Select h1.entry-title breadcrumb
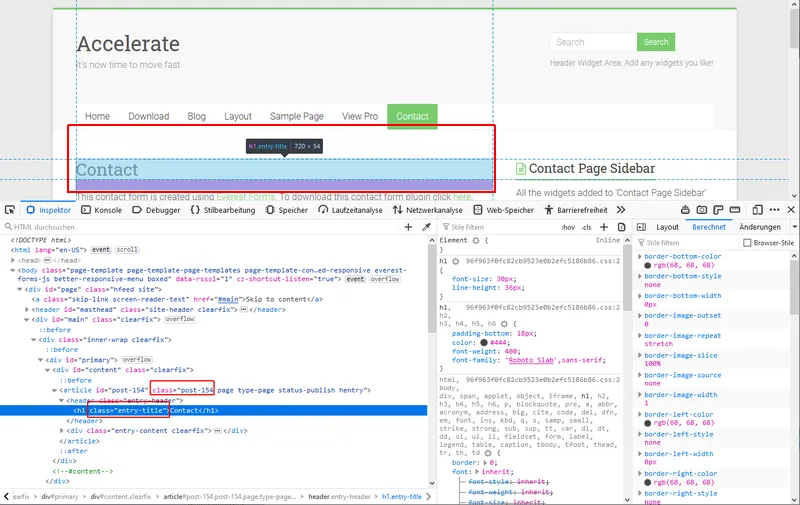 (x=402, y=496)
